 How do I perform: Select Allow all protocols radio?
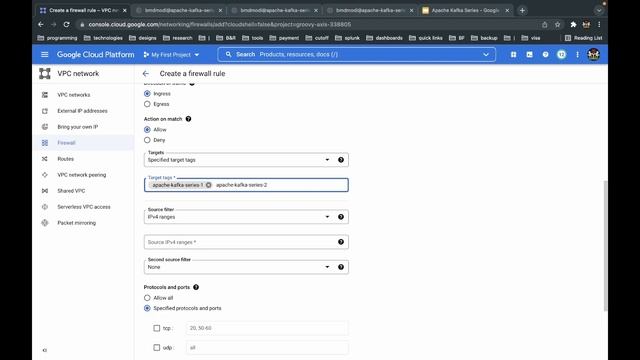point(147,298)
